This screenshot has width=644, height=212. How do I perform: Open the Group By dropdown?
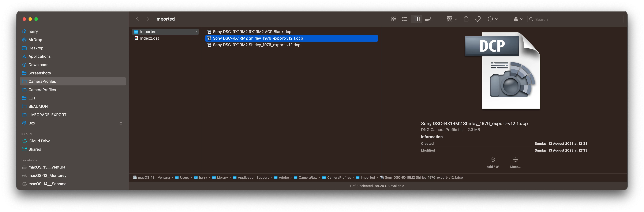tap(452, 19)
